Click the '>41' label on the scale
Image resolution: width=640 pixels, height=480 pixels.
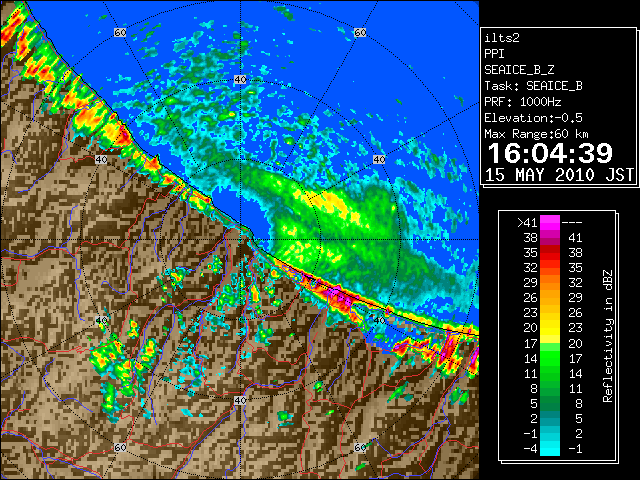tap(527, 222)
